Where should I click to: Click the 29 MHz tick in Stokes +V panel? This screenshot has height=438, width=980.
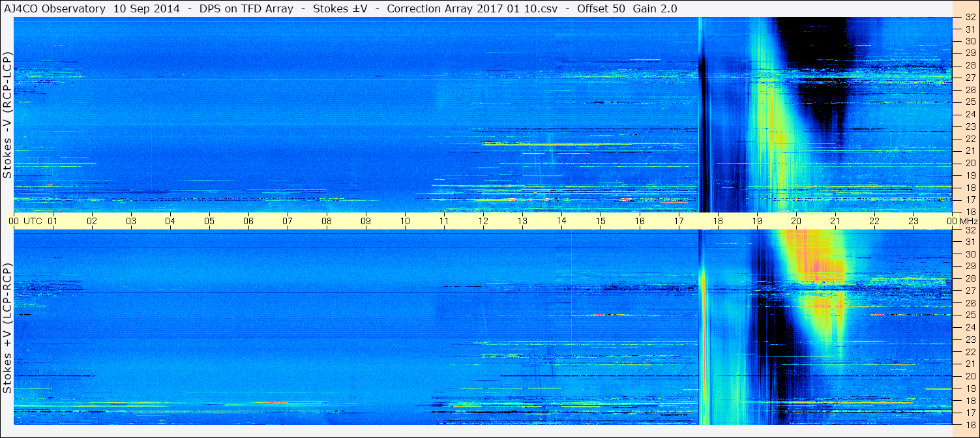tap(970, 267)
